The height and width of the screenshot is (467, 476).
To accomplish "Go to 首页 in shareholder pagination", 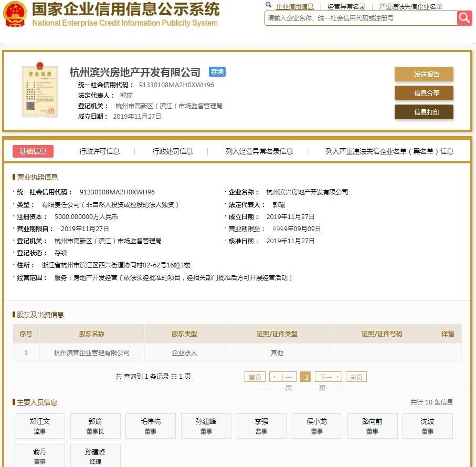I will pyautogui.click(x=255, y=377).
